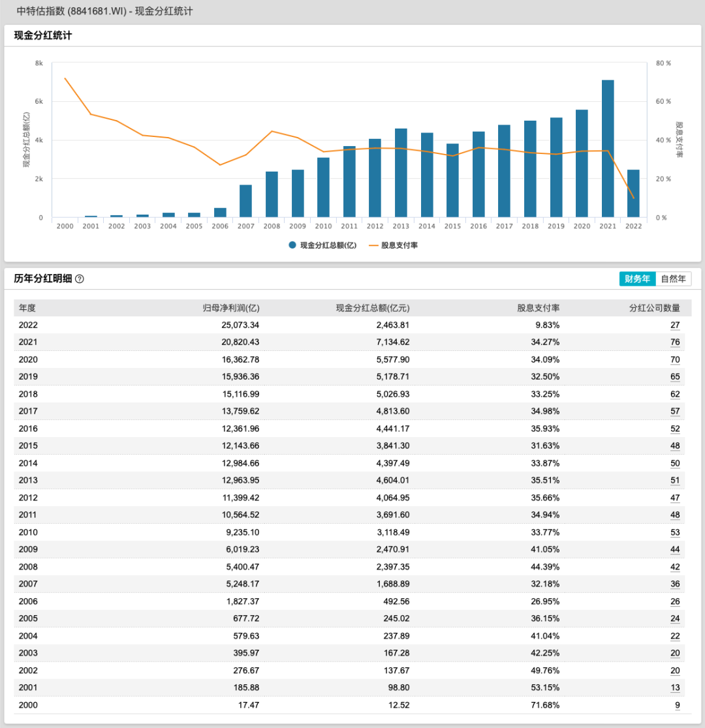Open dividend company count 65 for 2019
Image resolution: width=705 pixels, height=728 pixels.
click(x=675, y=376)
